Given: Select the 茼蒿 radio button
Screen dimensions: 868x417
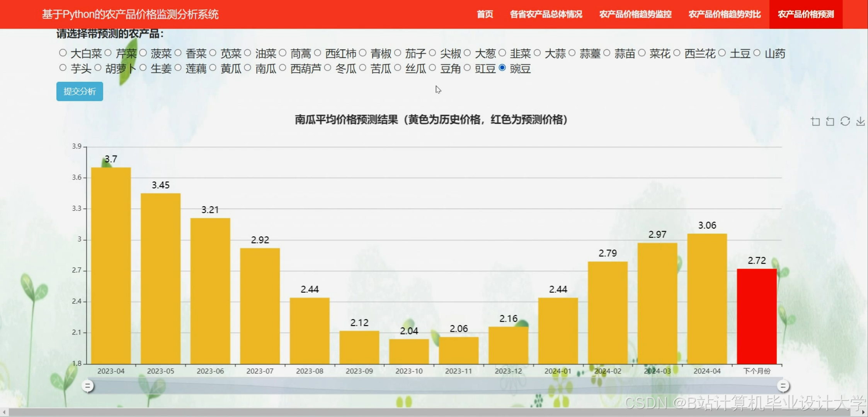Looking at the screenshot, I should (x=283, y=53).
